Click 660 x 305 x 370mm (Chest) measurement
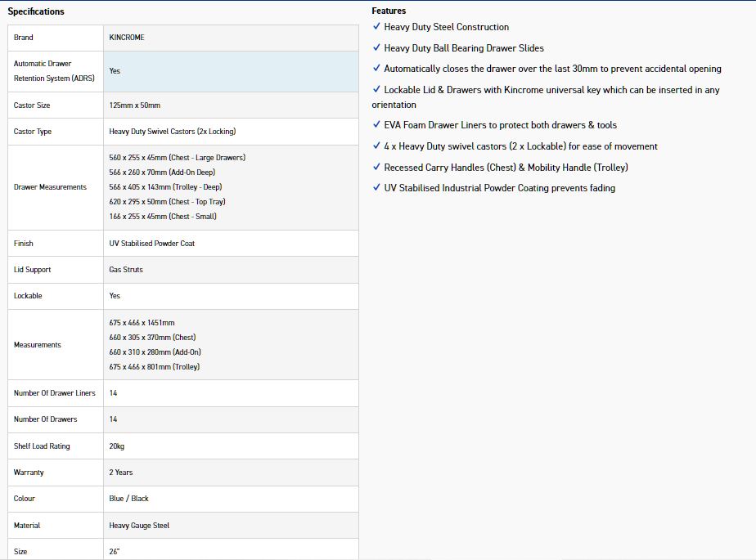756x560 pixels. [x=152, y=338]
